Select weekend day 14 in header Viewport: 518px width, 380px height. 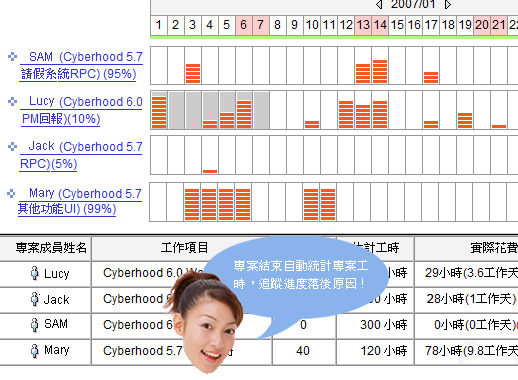(380, 25)
